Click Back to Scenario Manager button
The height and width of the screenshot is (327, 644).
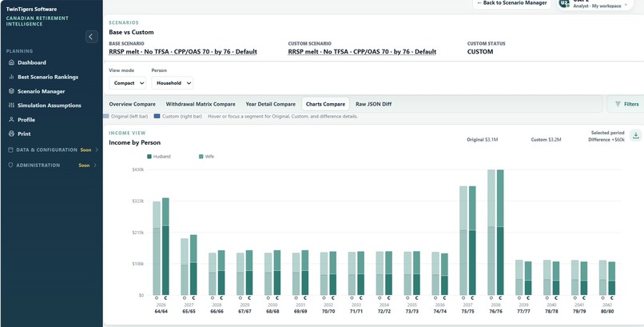(511, 3)
